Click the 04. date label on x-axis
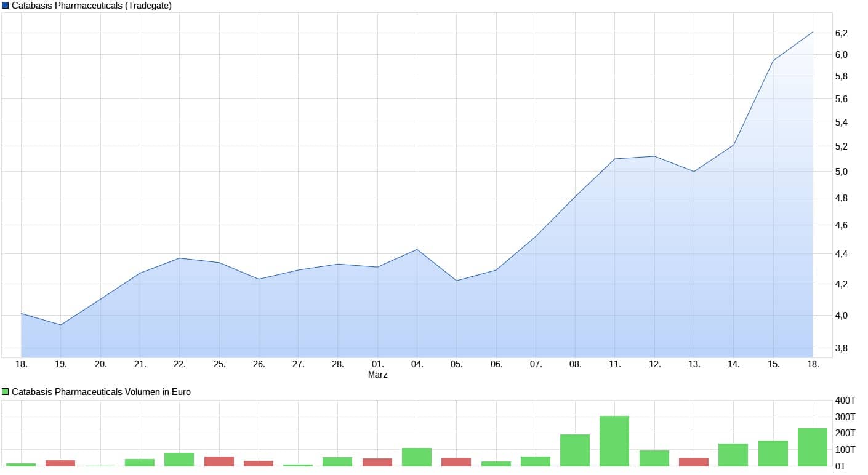868x475 pixels. tap(417, 364)
